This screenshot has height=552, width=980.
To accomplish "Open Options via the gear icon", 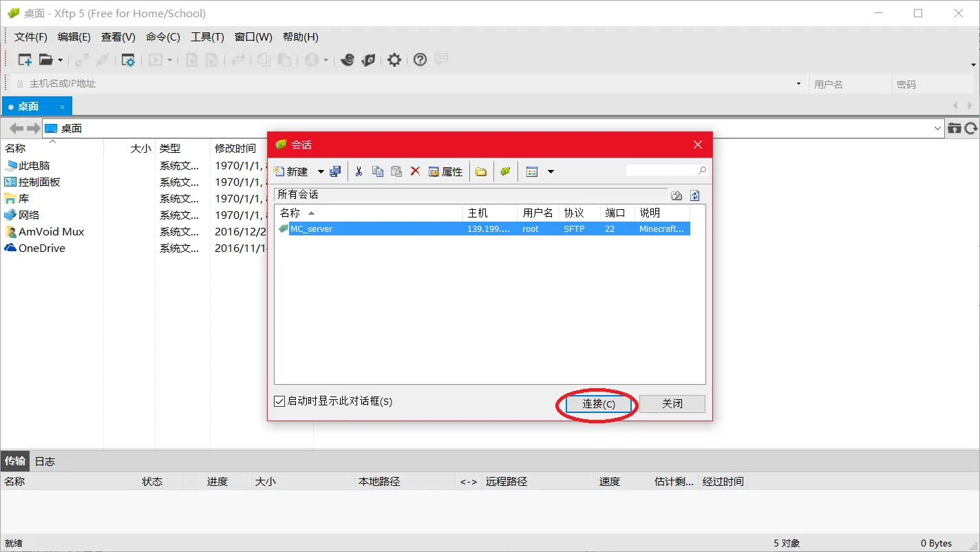I will click(x=394, y=60).
